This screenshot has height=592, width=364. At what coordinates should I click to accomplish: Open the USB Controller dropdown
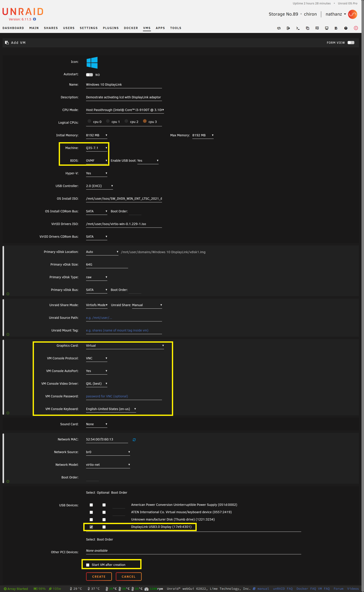click(99, 186)
